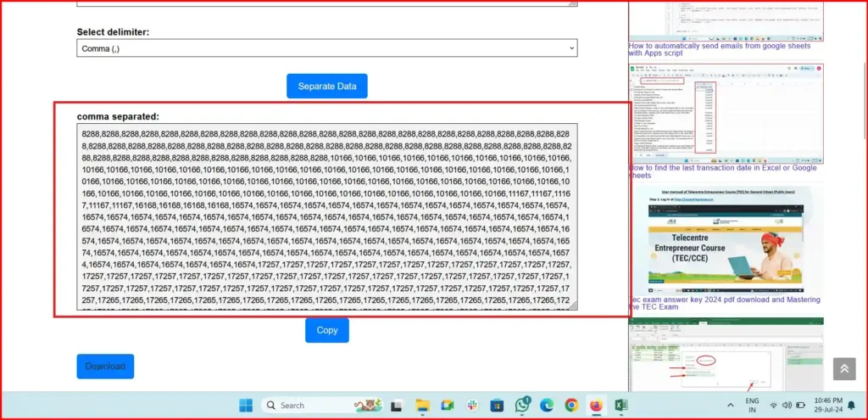
Task: Open Excel from the taskbar
Action: pyautogui.click(x=620, y=406)
